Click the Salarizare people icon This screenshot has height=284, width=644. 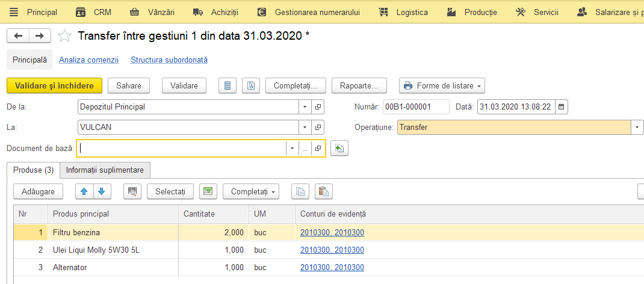pyautogui.click(x=582, y=12)
